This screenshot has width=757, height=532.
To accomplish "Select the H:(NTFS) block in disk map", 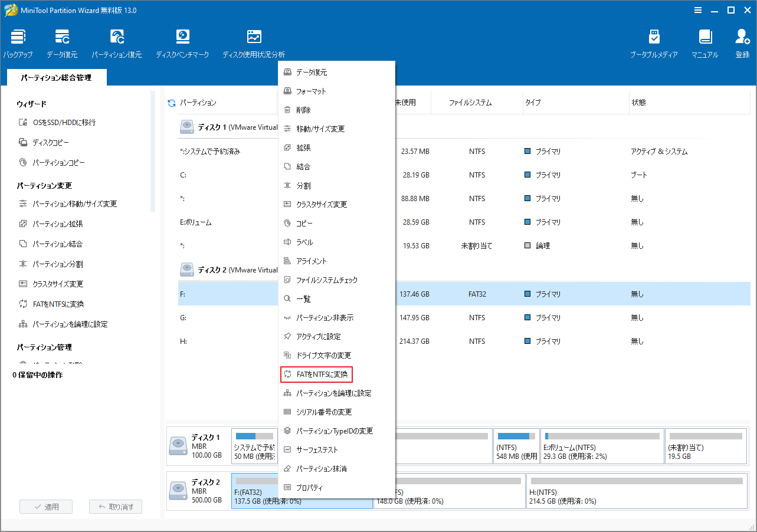I will [x=633, y=490].
